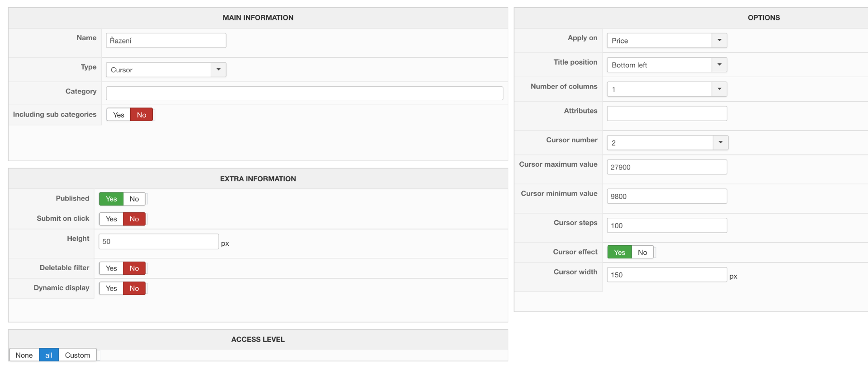Enable Dynamic display by choosing Yes
This screenshot has width=868, height=384.
pyautogui.click(x=111, y=289)
